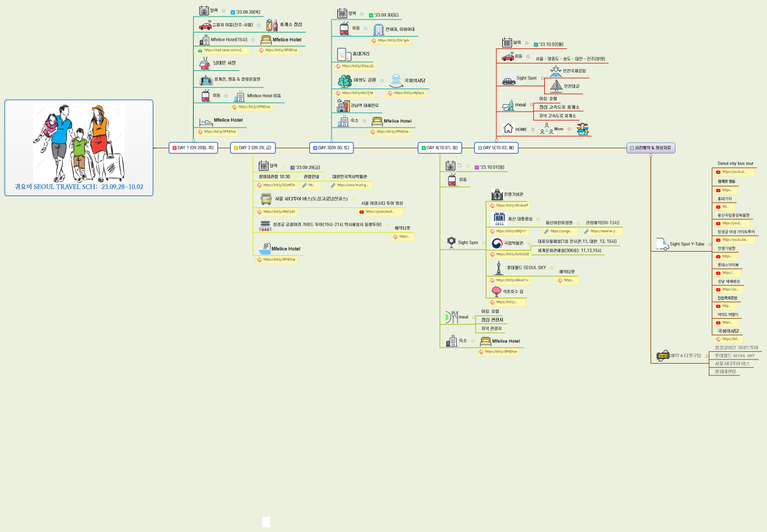The height and width of the screenshot is (532, 767).
Task: Click the house icon next to HOME
Action: 508,129
